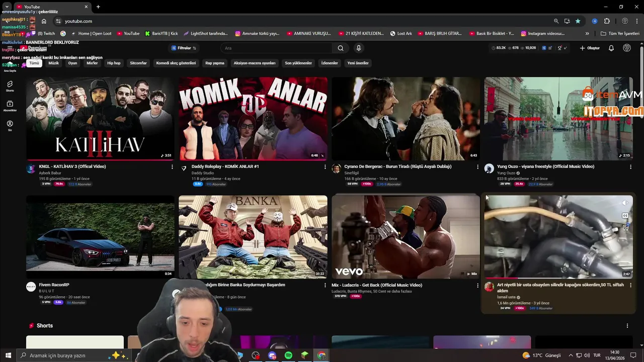Open Yung Ouzo viyana freestyle title
Viewport: 644px width, 362px height.
[x=545, y=166]
